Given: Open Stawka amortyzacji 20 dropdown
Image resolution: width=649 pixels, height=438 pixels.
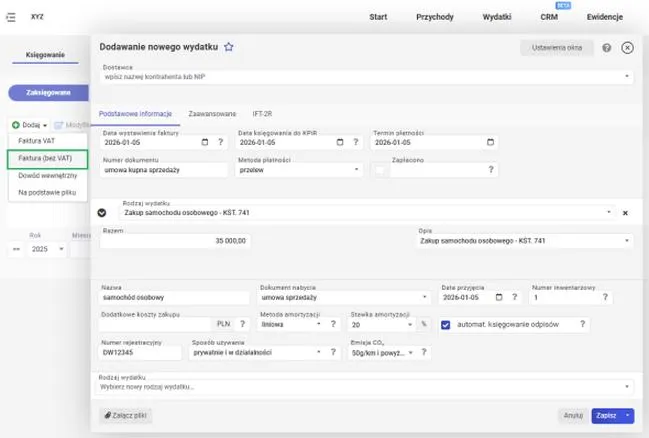Looking at the screenshot, I should point(410,325).
